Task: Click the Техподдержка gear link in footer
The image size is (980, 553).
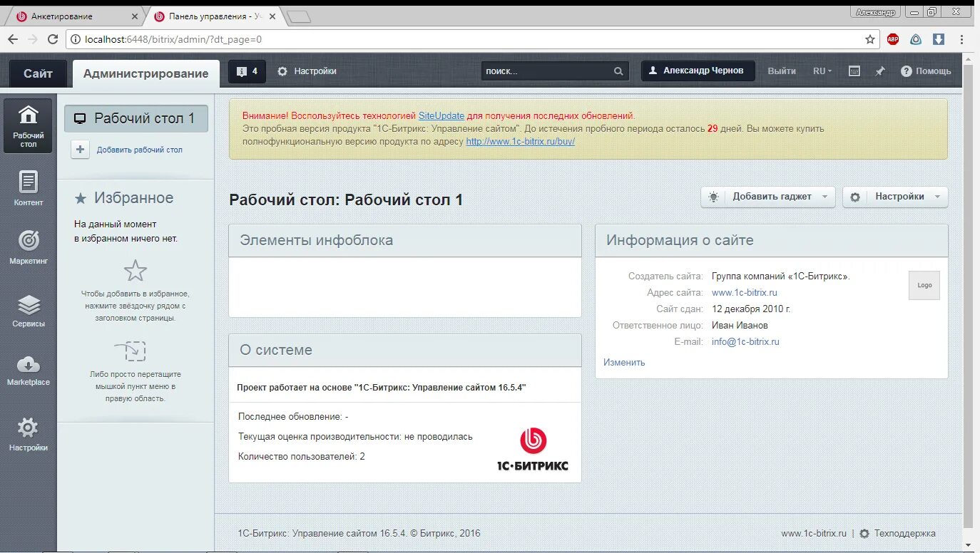Action: [x=897, y=533]
